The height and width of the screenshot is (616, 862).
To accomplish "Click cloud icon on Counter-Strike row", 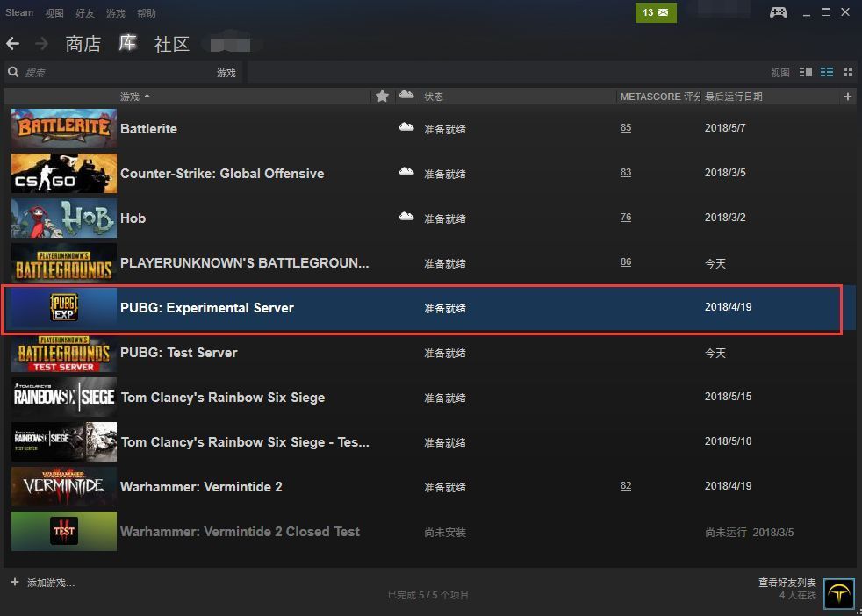I will point(406,171).
